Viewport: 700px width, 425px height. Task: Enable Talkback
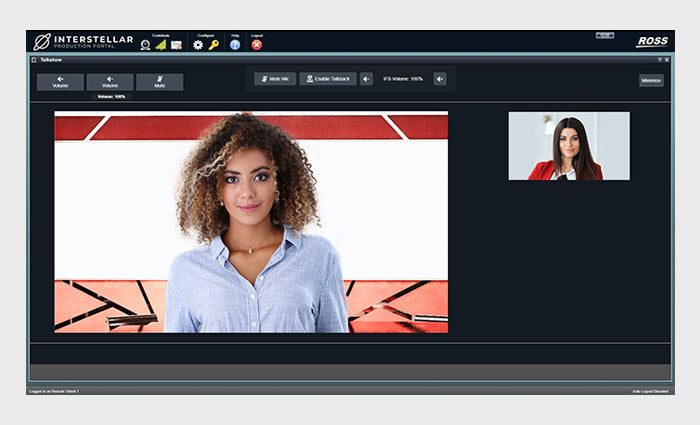328,78
